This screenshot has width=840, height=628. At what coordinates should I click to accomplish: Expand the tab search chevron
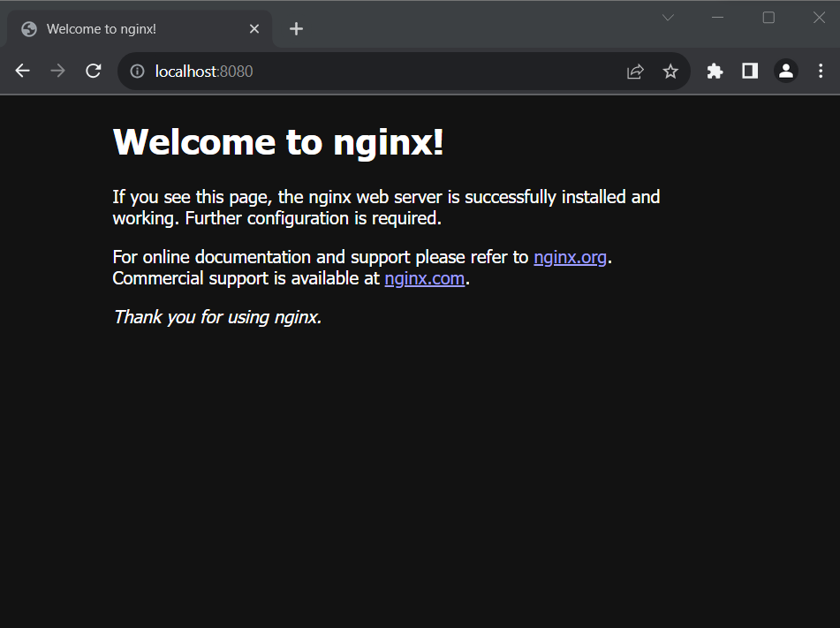click(668, 18)
